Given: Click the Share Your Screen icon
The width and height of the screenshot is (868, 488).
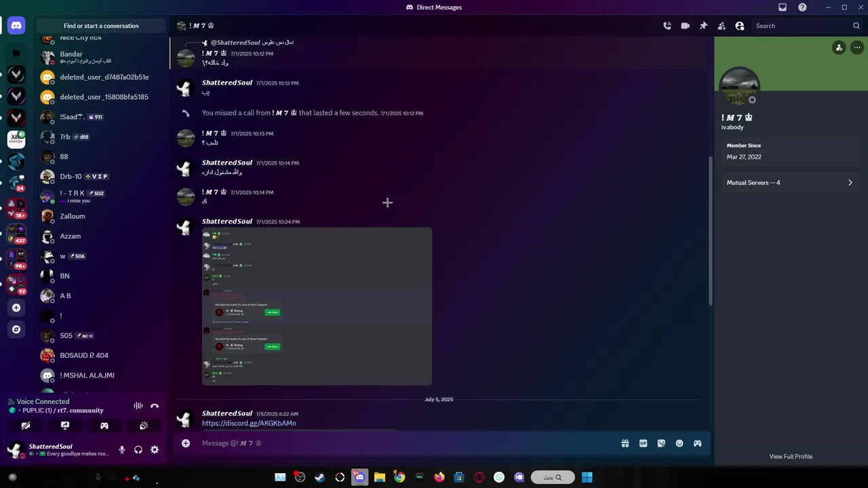Looking at the screenshot, I should coord(65,426).
